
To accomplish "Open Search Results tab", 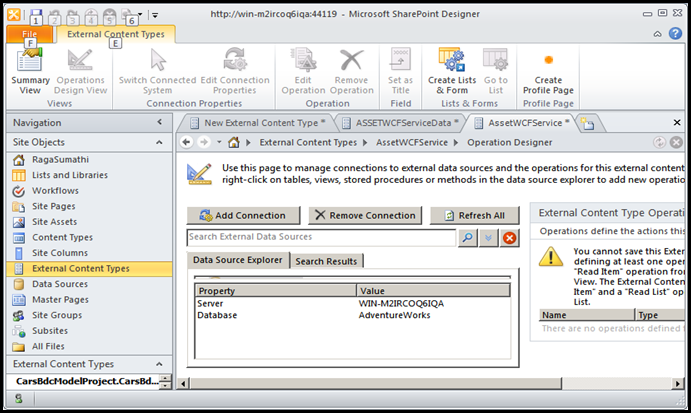I will click(326, 261).
